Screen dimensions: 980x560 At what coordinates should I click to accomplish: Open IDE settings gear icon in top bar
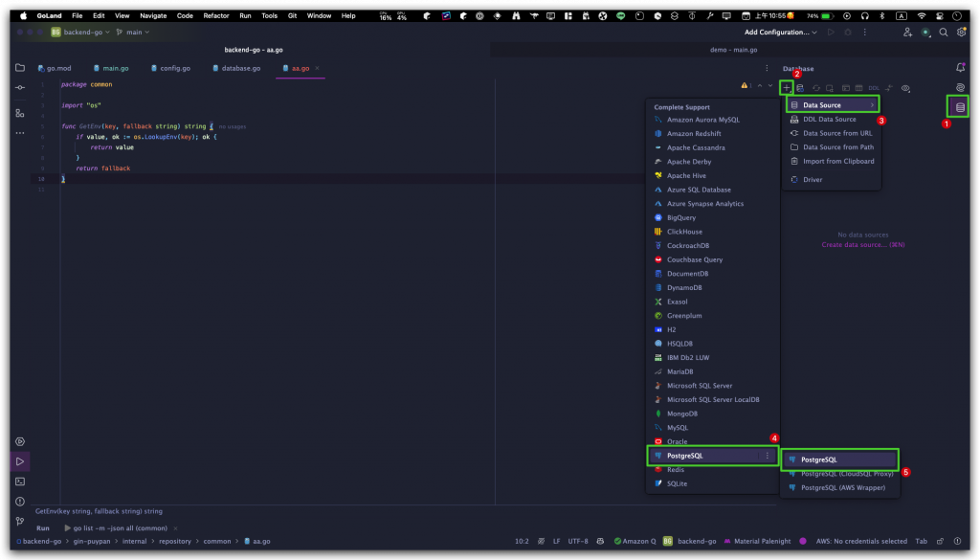pos(961,32)
